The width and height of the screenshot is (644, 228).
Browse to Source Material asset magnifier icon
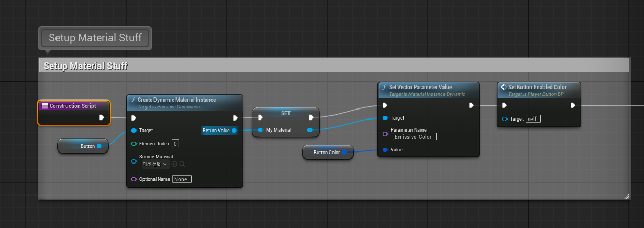coord(182,164)
